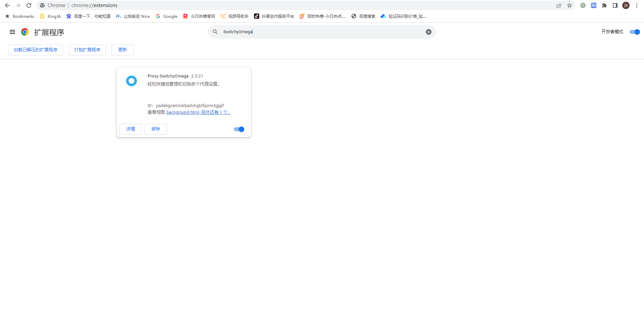Click the extension ID padekgcemlokbadohgkifijomclgjgif
Image resolution: width=644 pixels, height=336 pixels.
pyautogui.click(x=190, y=106)
